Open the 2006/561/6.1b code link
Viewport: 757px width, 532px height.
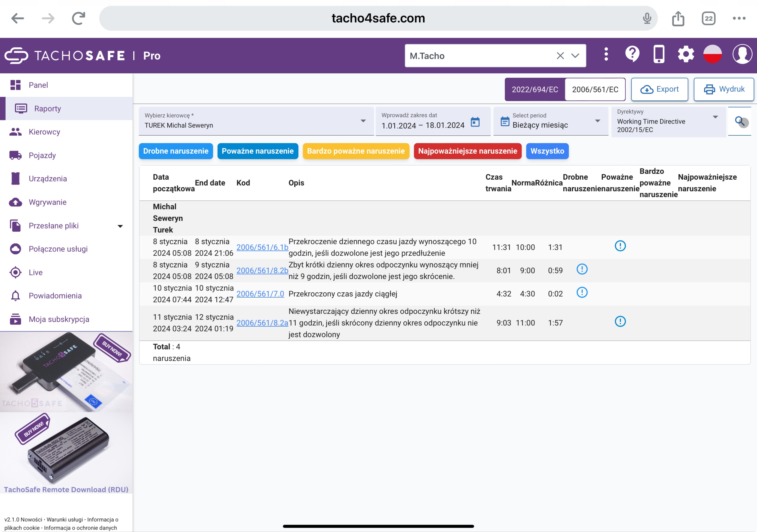[x=262, y=247]
